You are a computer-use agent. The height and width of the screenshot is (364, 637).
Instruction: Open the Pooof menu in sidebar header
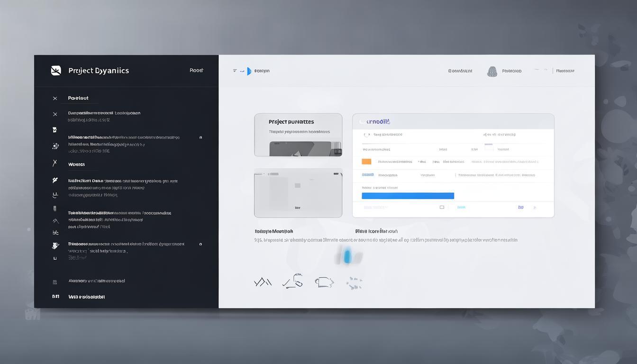[196, 71]
